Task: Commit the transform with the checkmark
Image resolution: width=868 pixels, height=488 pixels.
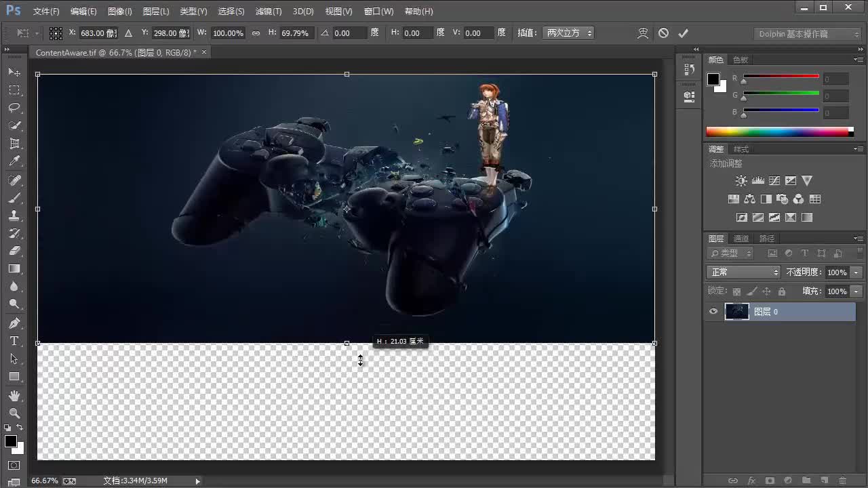Action: point(683,33)
